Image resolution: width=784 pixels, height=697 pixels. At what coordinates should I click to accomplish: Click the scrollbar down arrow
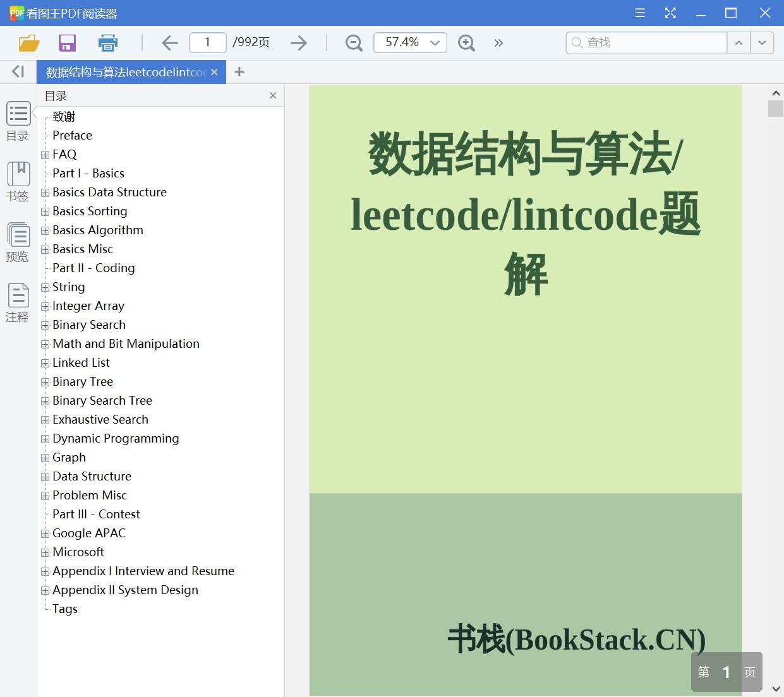pyautogui.click(x=776, y=689)
